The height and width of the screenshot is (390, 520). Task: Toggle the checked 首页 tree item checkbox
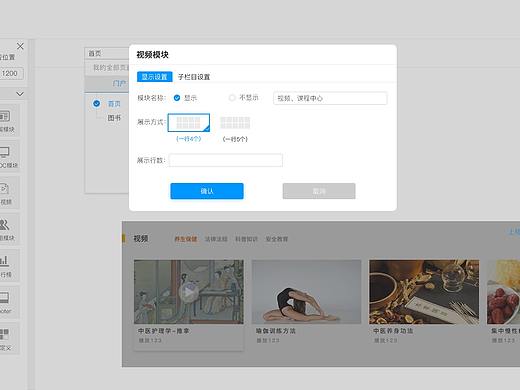pos(97,104)
